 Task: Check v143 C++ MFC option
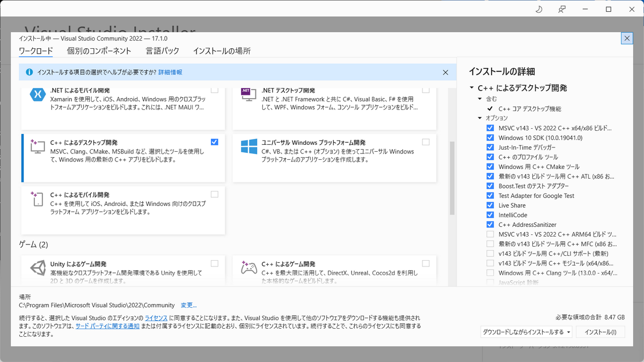(490, 244)
